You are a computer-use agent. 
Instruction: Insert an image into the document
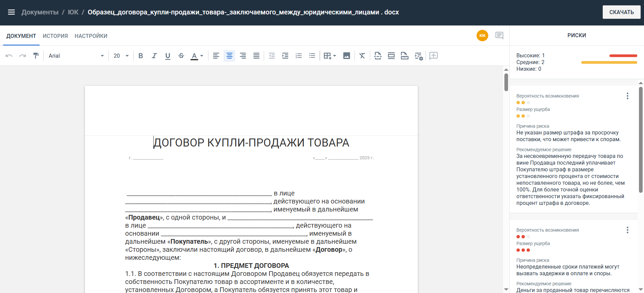click(346, 56)
